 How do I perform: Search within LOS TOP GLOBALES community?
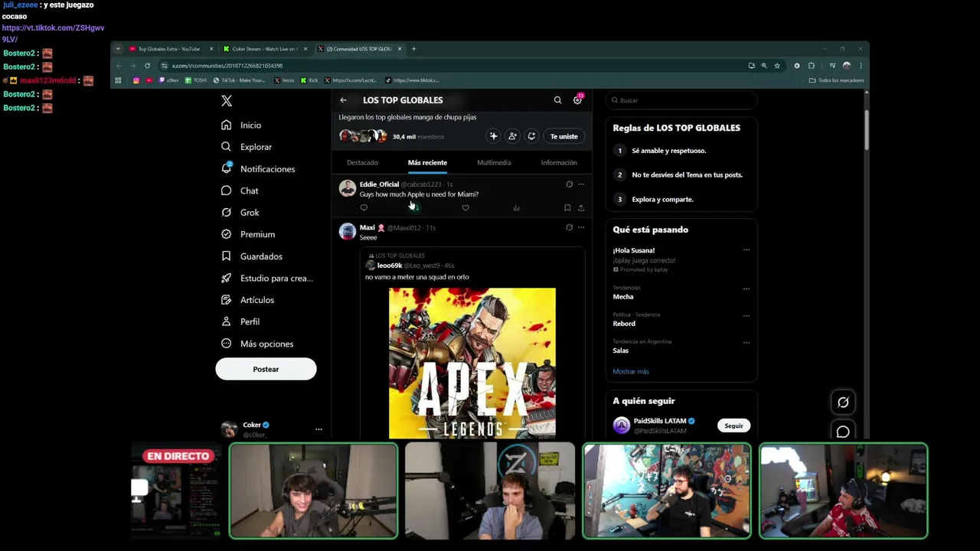click(x=557, y=100)
